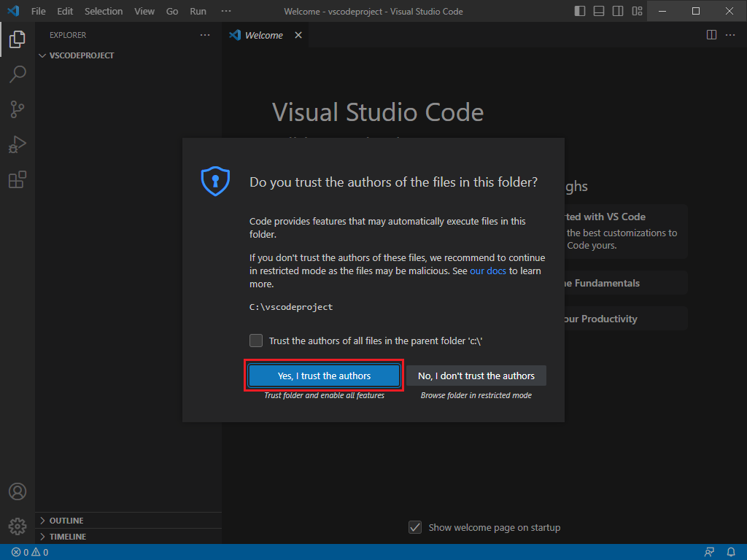The height and width of the screenshot is (560, 747).
Task: Toggle the Split Editor icon
Action: pyautogui.click(x=711, y=34)
